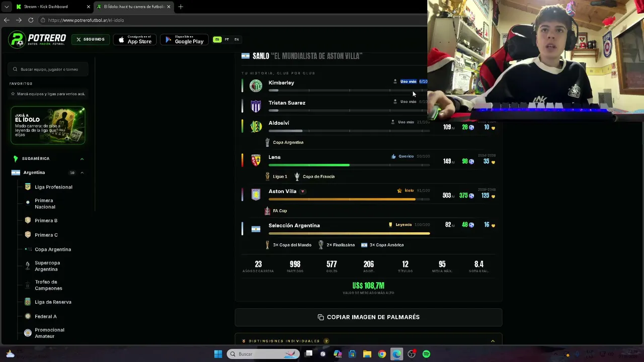Open the Primera Nacional league link

[x=45, y=204]
